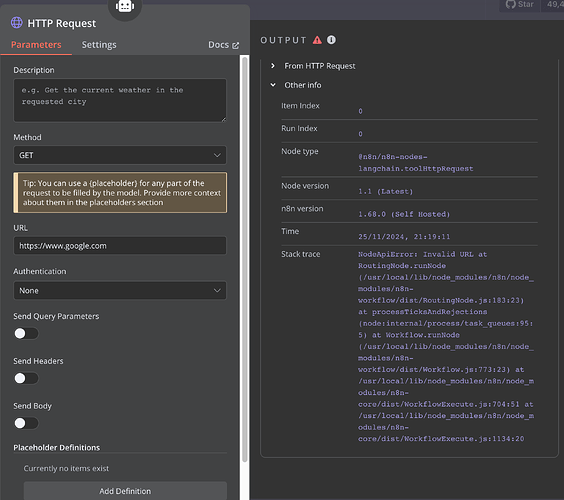This screenshot has height=500, width=564.
Task: Open Docs external link icon
Action: [236, 45]
